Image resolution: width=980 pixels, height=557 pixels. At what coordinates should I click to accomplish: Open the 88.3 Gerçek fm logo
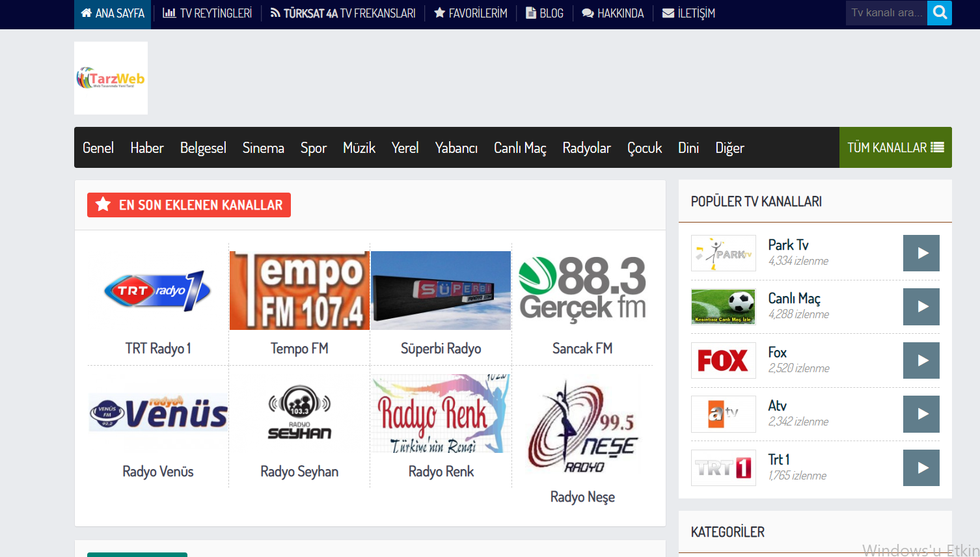coord(582,290)
